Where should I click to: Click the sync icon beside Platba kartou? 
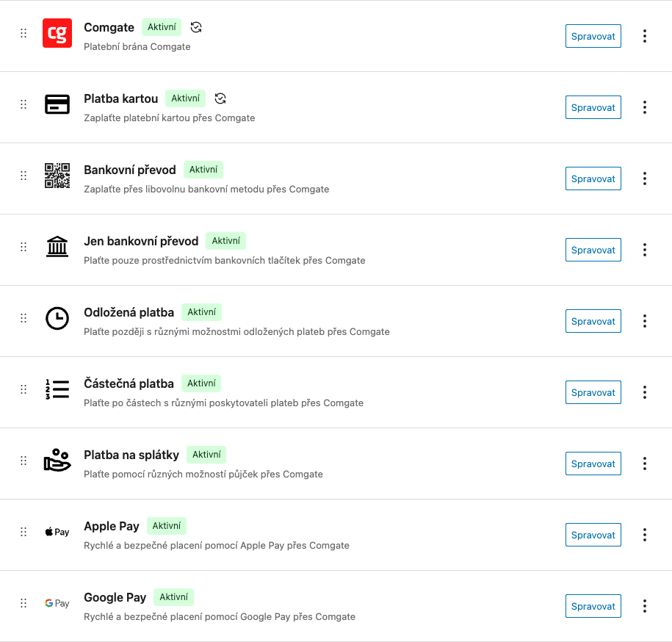click(x=220, y=98)
